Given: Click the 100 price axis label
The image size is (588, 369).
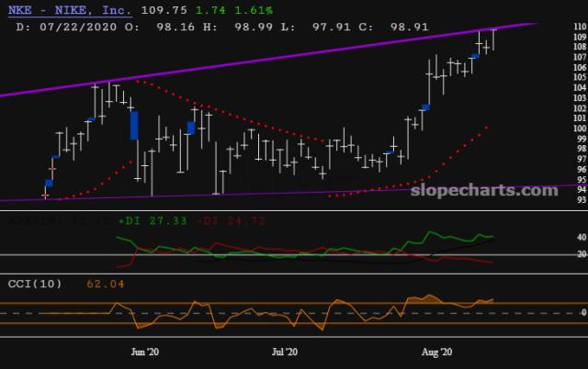Looking at the screenshot, I should tap(579, 129).
